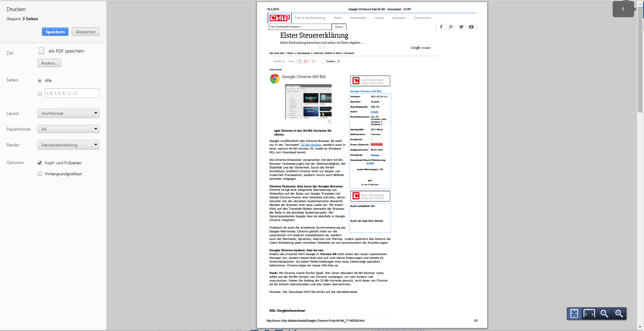The width and height of the screenshot is (644, 331).
Task: Select the "Alle" pages radio button
Action: coord(40,81)
